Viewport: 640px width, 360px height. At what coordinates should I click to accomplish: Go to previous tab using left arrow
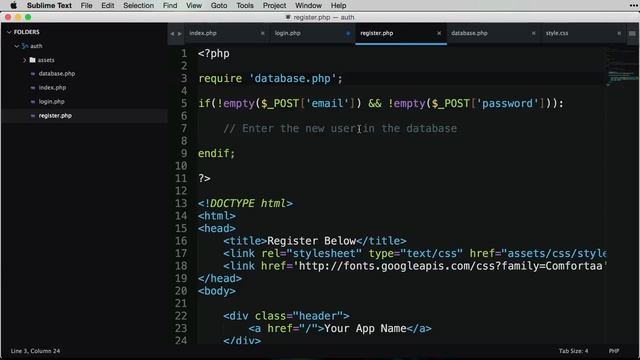172,33
